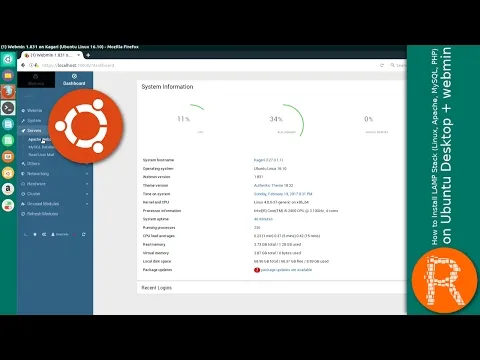Open Read User Mail module
Viewport: 480px width, 360px height.
click(x=41, y=155)
